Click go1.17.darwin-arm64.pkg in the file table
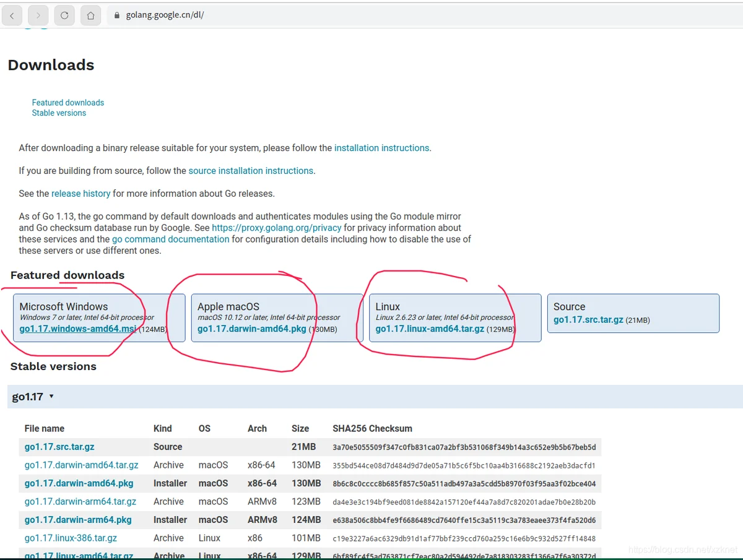This screenshot has width=743, height=560. [x=78, y=520]
